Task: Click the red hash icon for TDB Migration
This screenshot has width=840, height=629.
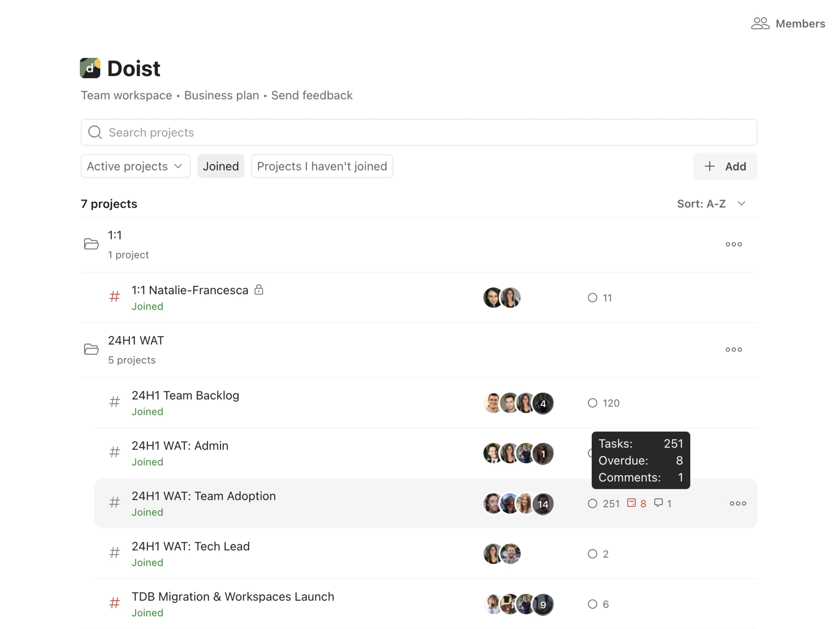Action: 114,603
